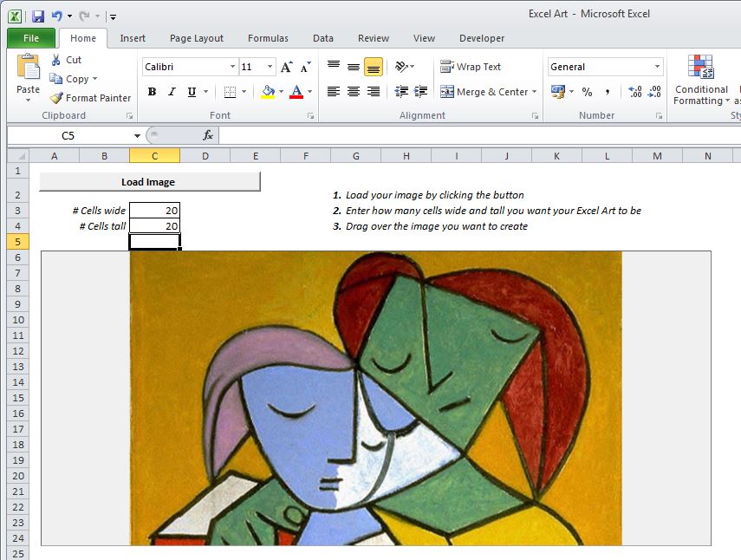741x560 pixels.
Task: Toggle italic formatting
Action: click(171, 91)
